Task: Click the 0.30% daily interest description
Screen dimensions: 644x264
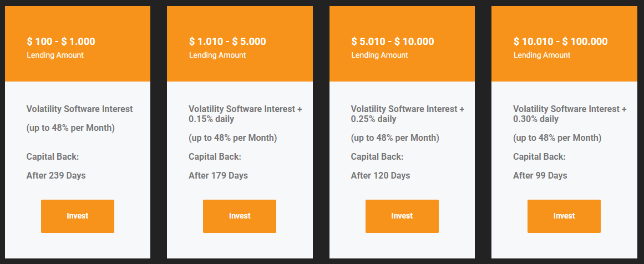Action: click(x=570, y=114)
